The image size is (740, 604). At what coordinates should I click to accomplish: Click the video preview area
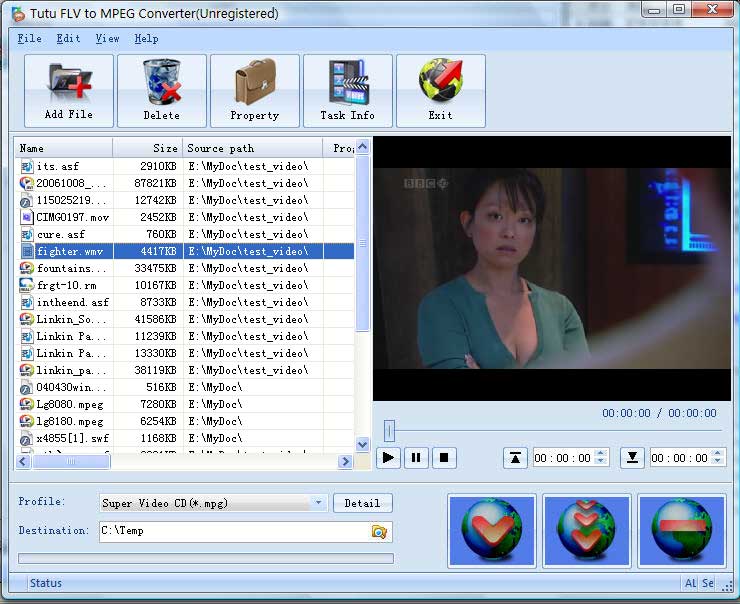point(552,268)
